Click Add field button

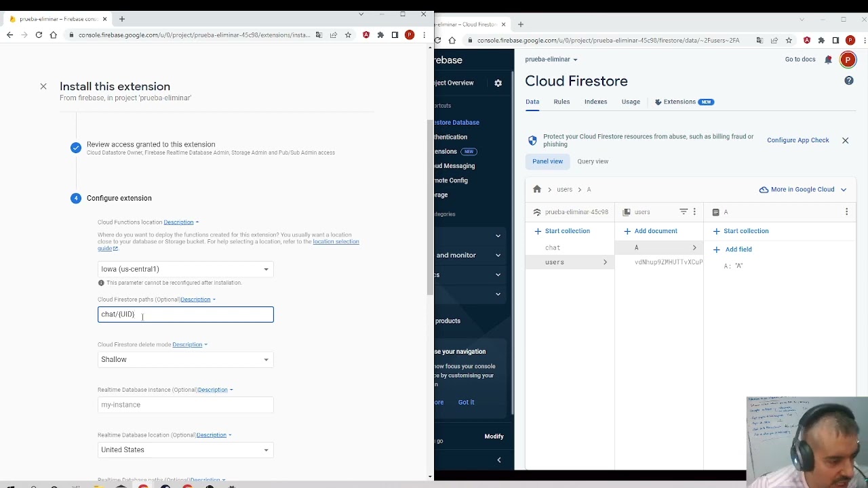tap(732, 249)
